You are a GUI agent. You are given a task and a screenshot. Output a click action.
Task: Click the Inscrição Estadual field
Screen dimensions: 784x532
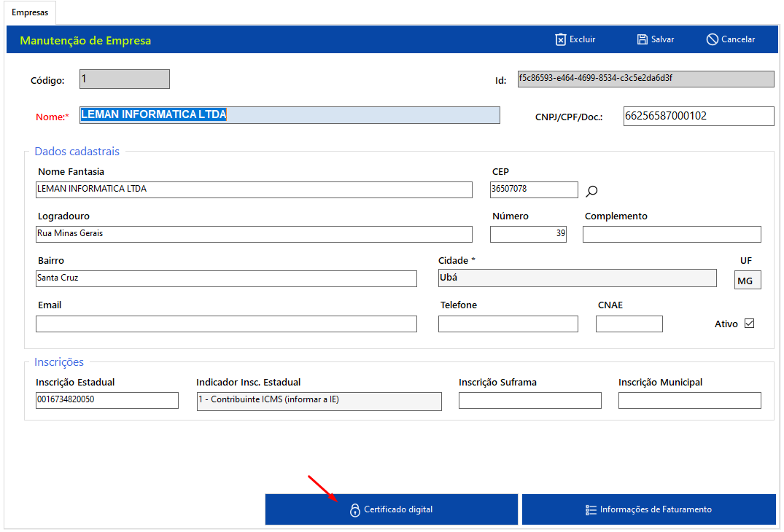[107, 400]
